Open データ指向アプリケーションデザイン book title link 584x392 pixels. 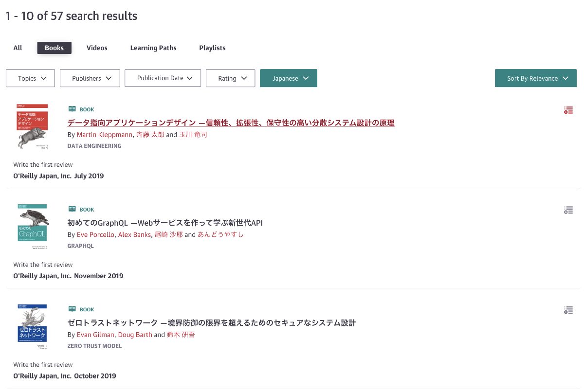(x=231, y=123)
